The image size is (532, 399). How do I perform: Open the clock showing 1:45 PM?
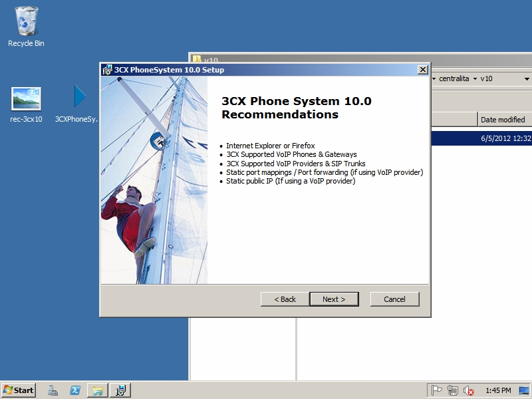(x=498, y=390)
